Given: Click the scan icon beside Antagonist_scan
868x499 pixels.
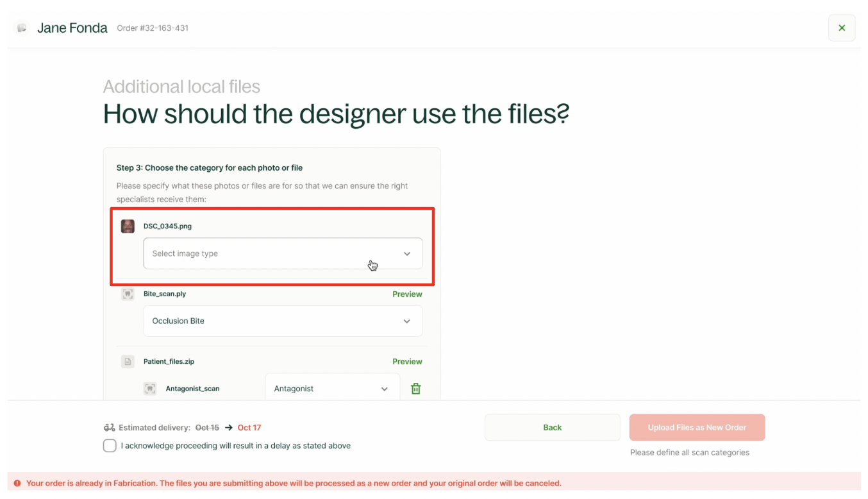Looking at the screenshot, I should click(150, 389).
